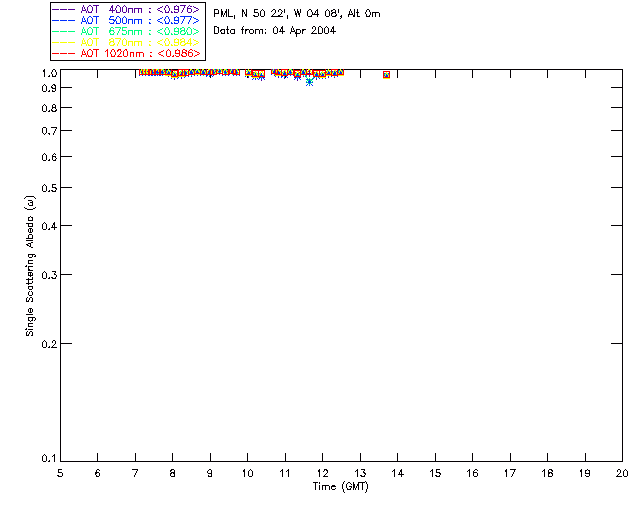The width and height of the screenshot is (640, 512).
Task: Click the 6 hour tick label
Action: click(x=98, y=473)
